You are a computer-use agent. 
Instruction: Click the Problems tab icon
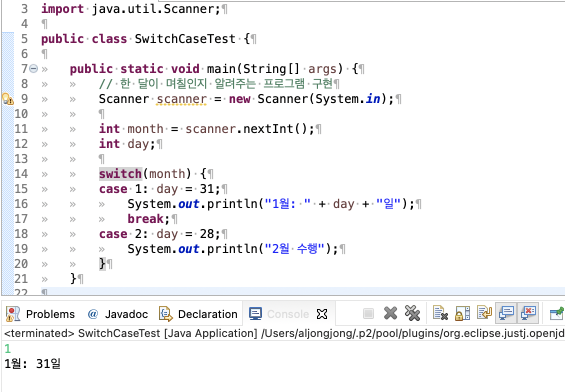tap(13, 314)
